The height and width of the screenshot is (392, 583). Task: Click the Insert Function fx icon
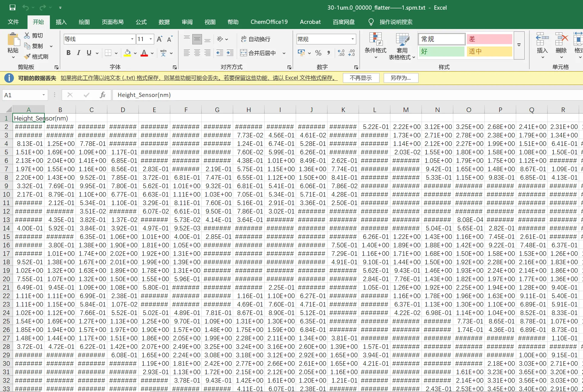pos(103,95)
